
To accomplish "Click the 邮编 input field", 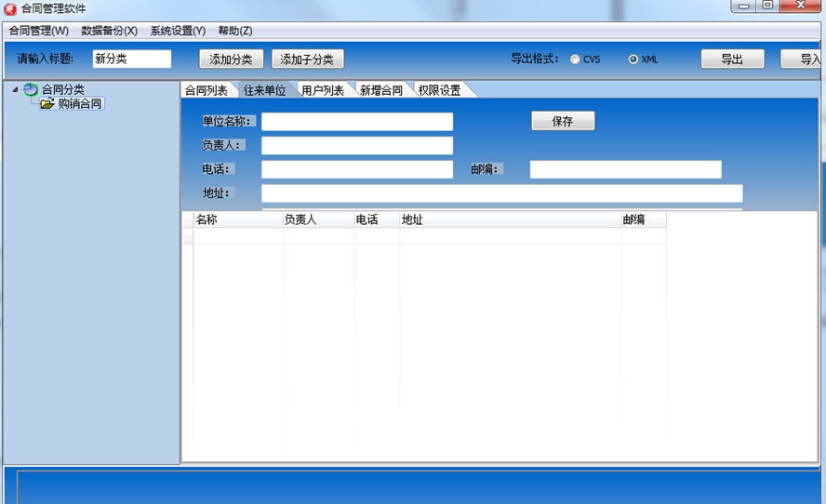I will pos(626,169).
